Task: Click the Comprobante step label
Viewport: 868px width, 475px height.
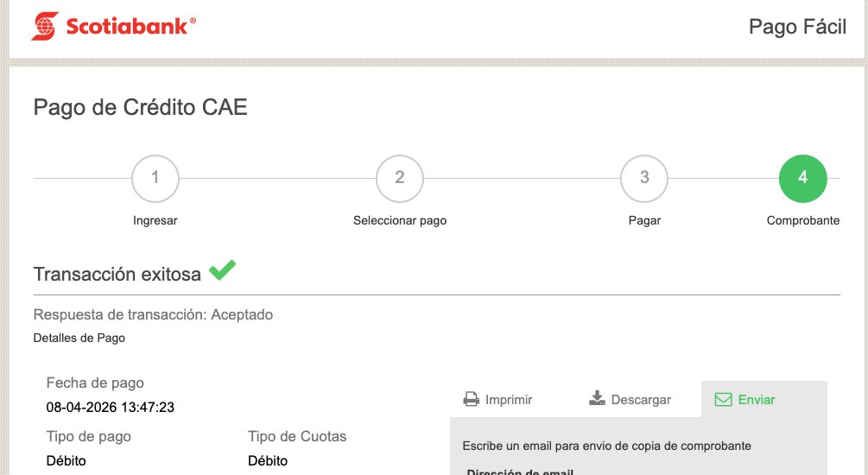Action: [802, 220]
